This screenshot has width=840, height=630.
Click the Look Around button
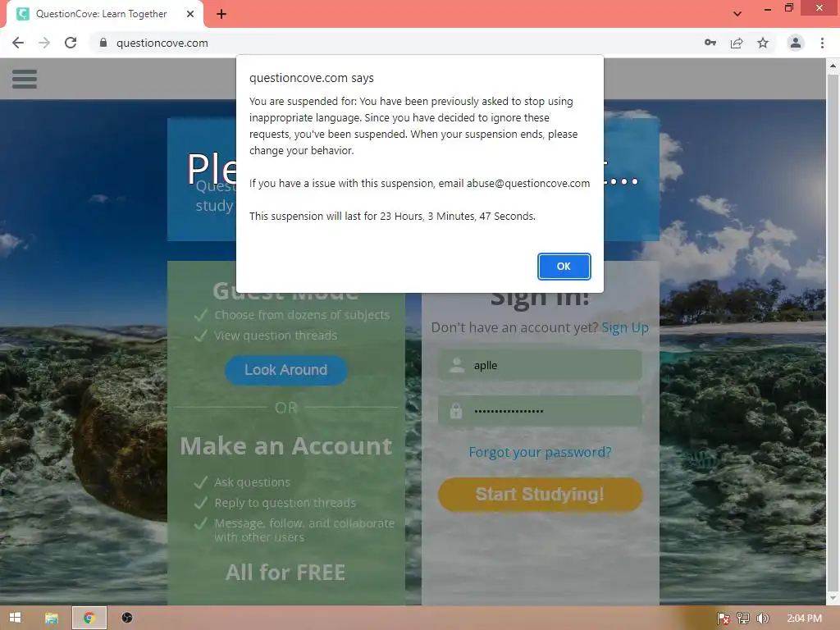click(x=286, y=370)
